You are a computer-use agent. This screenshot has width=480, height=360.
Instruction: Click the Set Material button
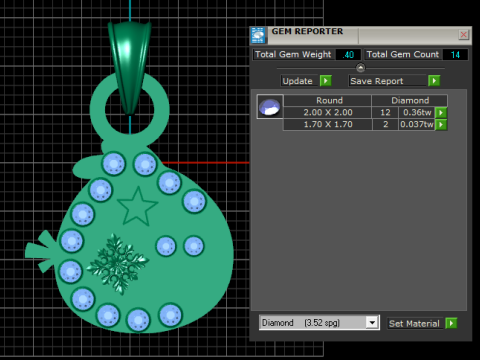[415, 323]
